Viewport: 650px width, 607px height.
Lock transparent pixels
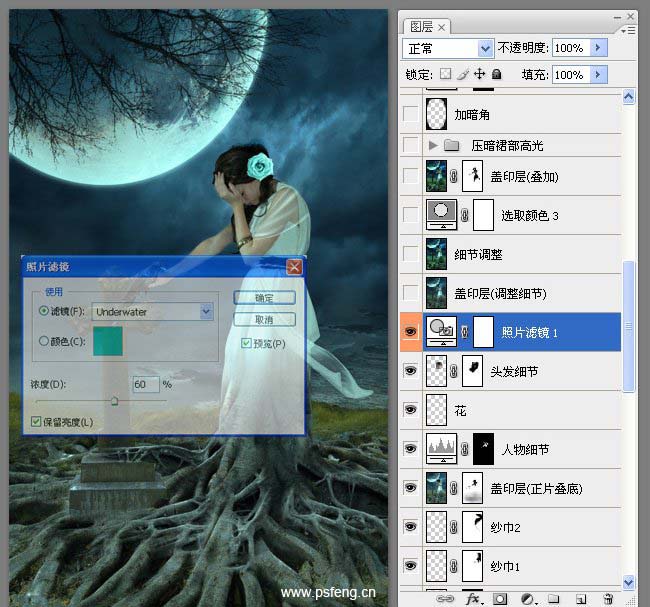click(446, 74)
